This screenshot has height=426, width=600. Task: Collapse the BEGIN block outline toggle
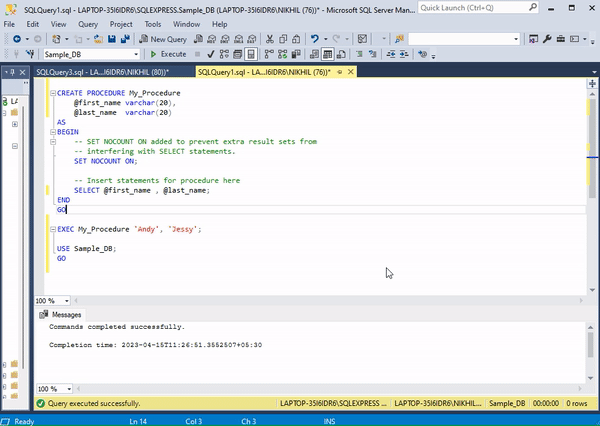[52, 131]
